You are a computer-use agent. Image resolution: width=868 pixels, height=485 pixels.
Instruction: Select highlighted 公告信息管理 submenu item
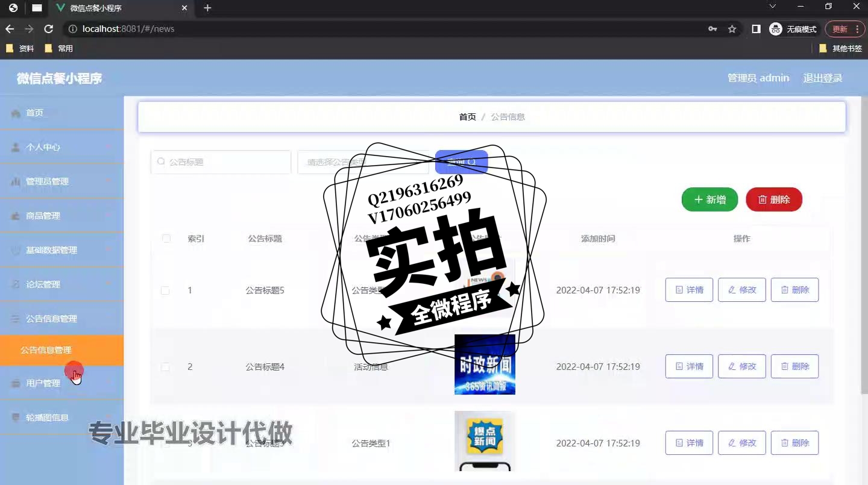coord(61,350)
